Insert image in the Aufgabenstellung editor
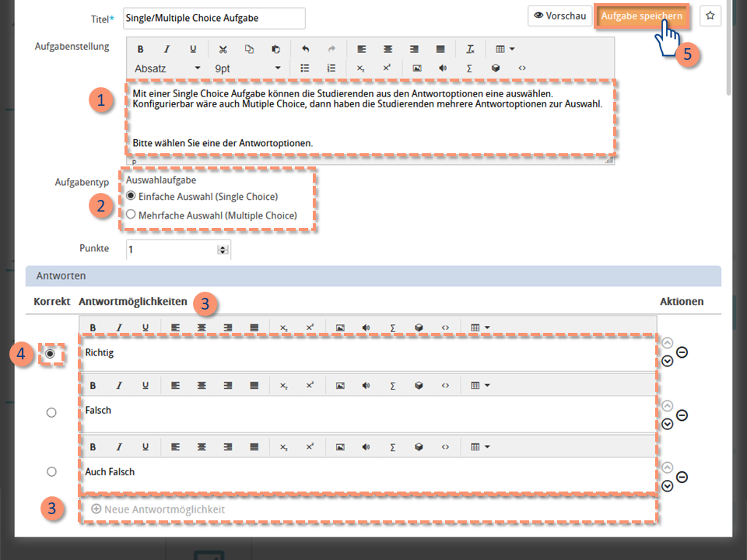747x560 pixels. pyautogui.click(x=417, y=68)
